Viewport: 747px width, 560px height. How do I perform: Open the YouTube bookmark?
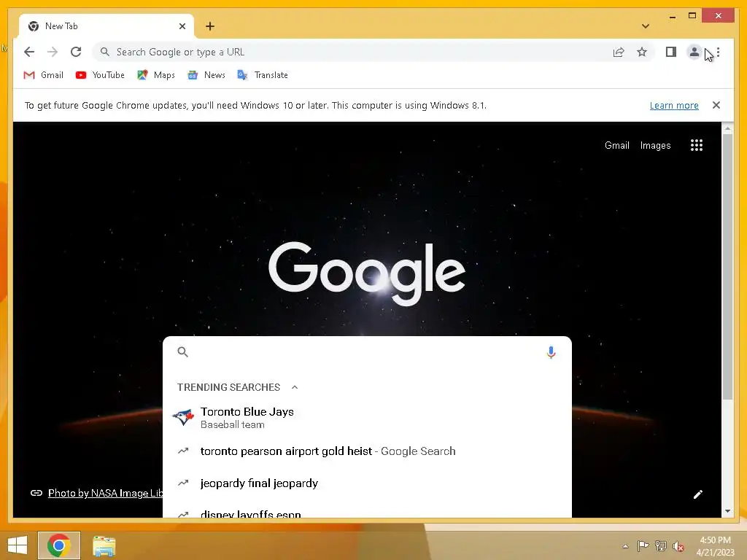[x=100, y=75]
